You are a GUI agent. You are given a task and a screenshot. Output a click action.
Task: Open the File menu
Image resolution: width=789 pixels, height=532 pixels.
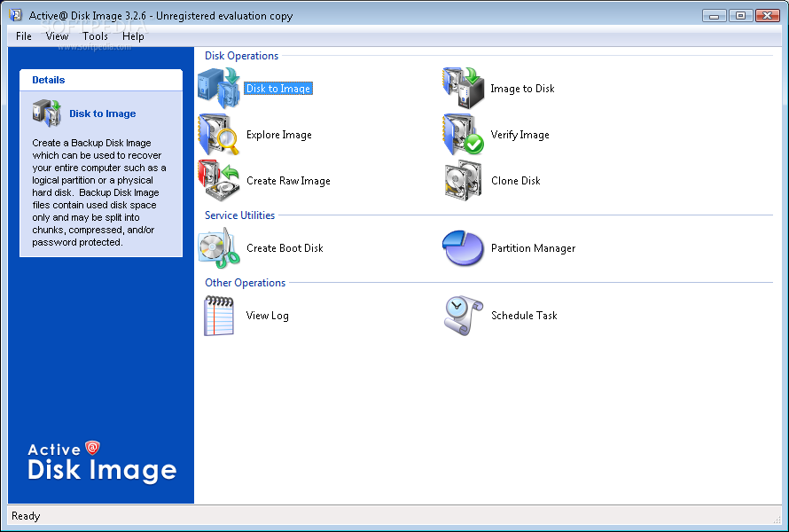tap(24, 36)
